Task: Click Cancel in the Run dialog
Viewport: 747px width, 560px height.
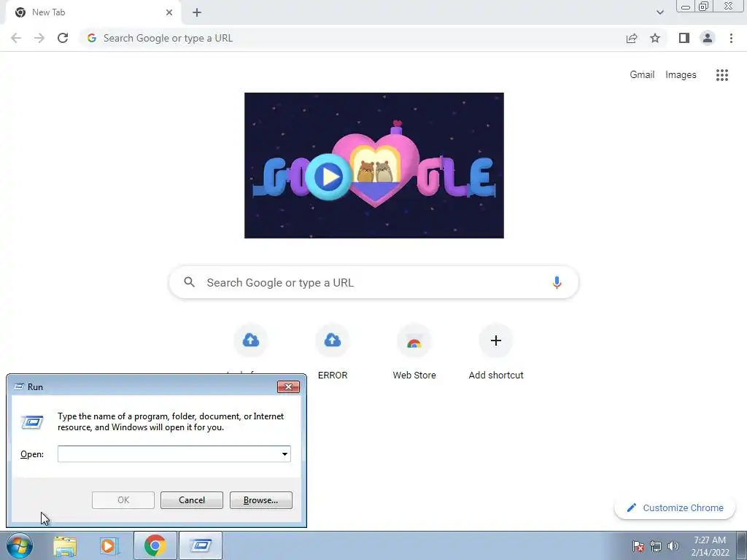Action: (192, 500)
